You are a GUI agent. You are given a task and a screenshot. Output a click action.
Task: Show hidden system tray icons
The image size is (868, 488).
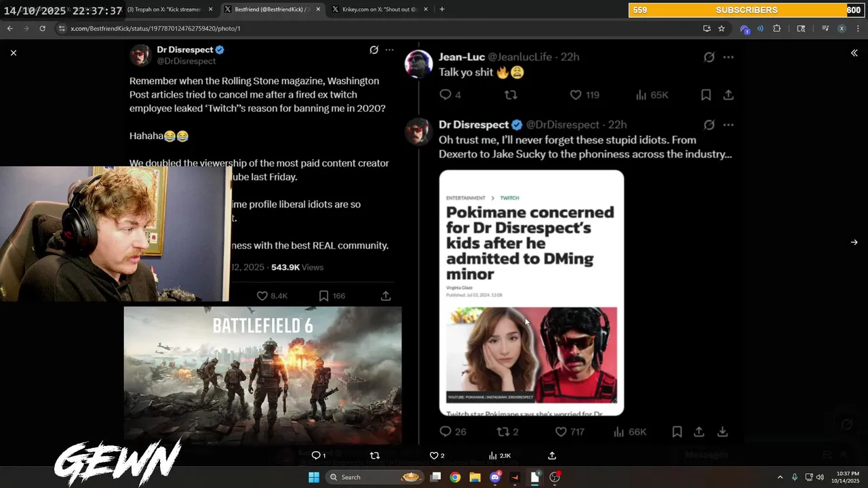tap(780, 477)
